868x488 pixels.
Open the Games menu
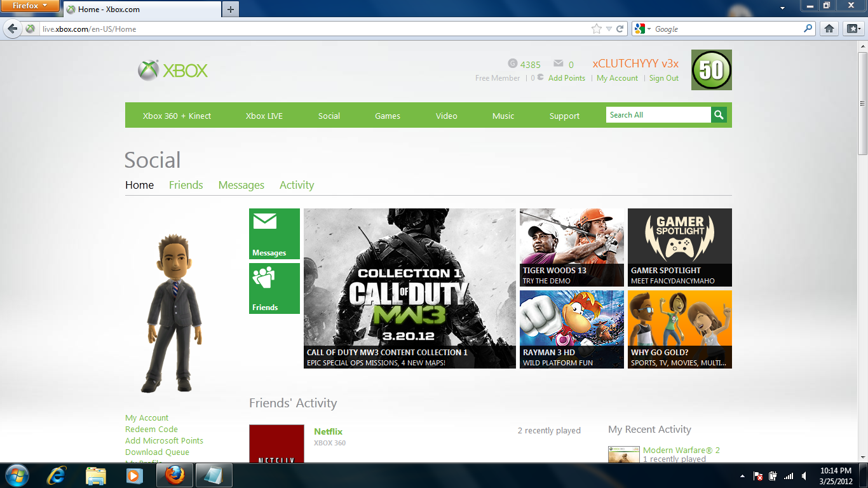(388, 116)
